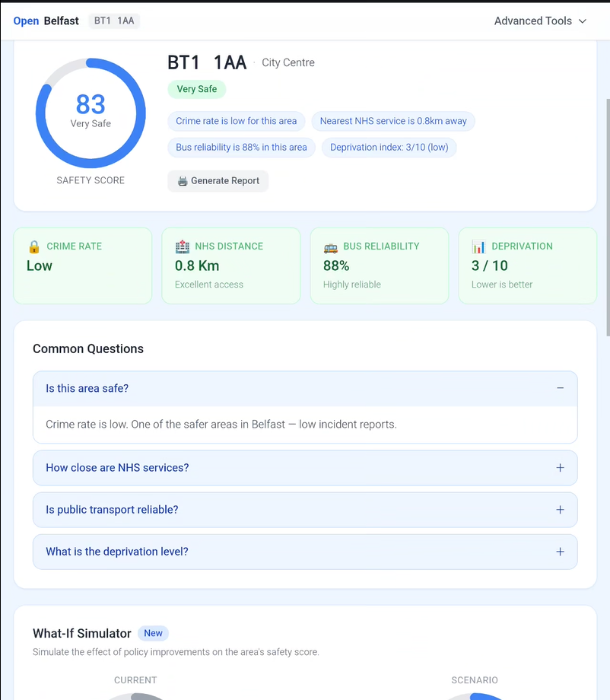Open the Advanced Tools dropdown
This screenshot has width=610, height=700.
click(x=540, y=21)
